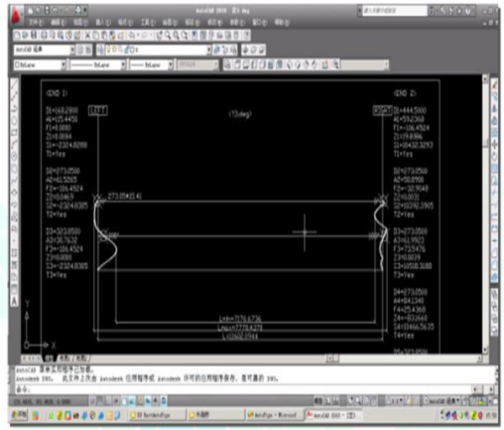The width and height of the screenshot is (504, 430).
Task: Click the Help question mark toolbar icon
Action: 247,35
